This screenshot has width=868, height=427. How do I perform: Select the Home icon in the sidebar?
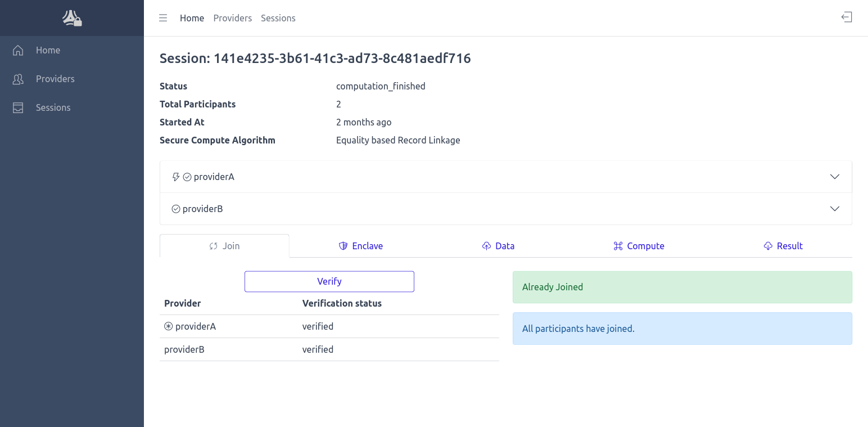pos(17,50)
